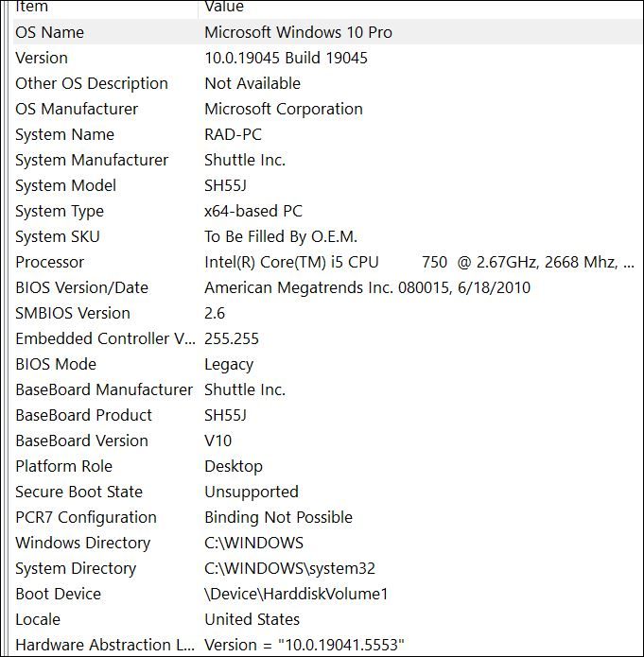Click the value Microsoft Windows 10 Pro
Viewport: 644px width, 657px height.
coord(298,32)
